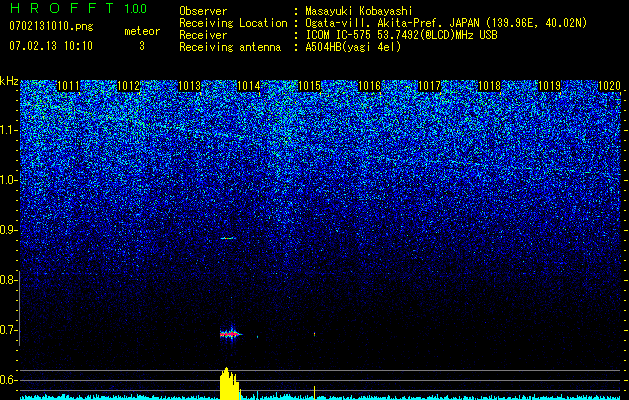The image size is (629, 400).
Task: Click the tall yellow power peak
Action: coord(229,383)
